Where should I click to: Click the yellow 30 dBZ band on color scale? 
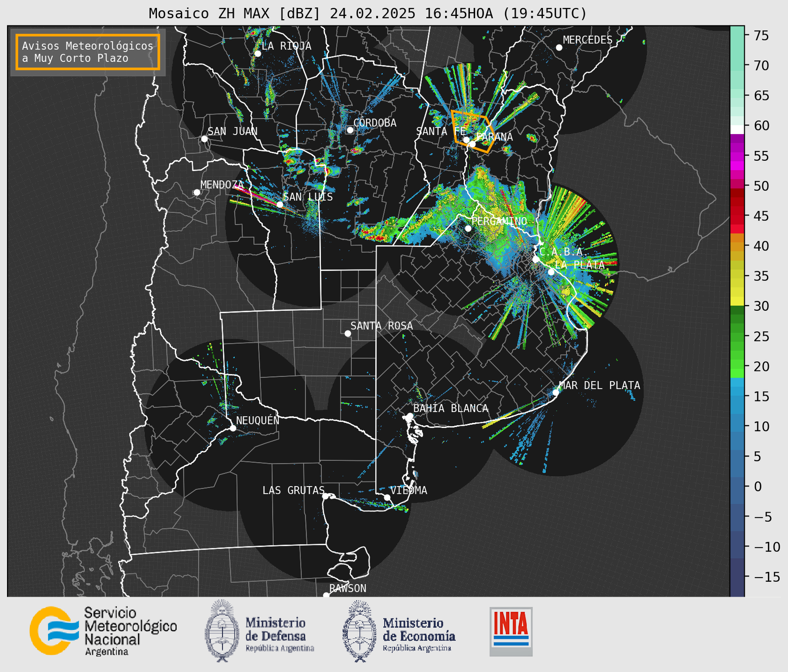tap(737, 301)
